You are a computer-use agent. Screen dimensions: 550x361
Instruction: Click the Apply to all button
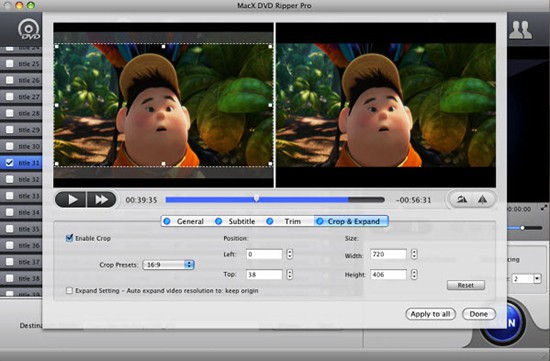click(430, 314)
